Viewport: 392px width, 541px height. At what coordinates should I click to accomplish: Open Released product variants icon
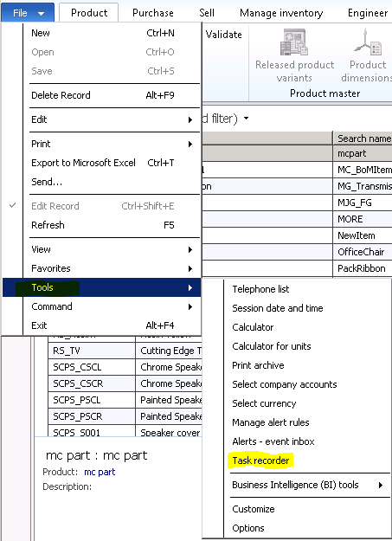point(294,42)
